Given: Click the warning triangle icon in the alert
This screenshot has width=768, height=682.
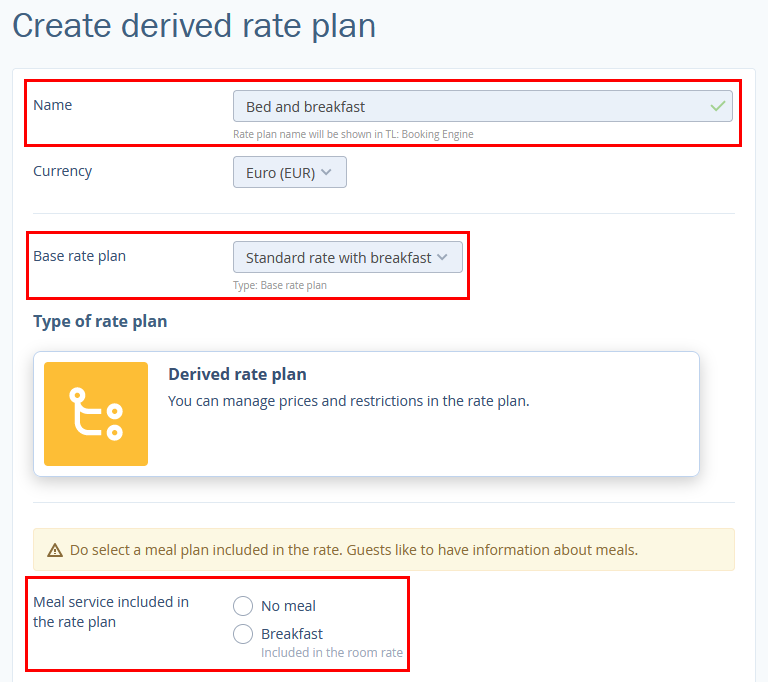Looking at the screenshot, I should coord(54,550).
